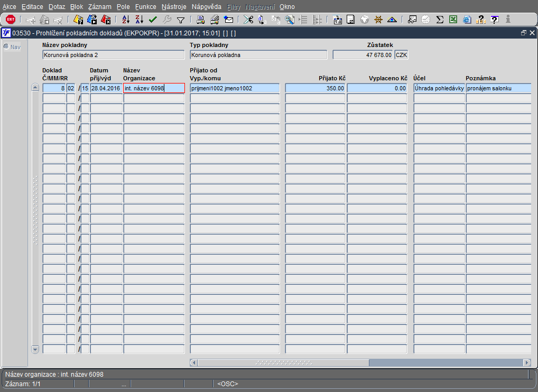
Task: Sort descending with the Z-A icon
Action: point(139,20)
